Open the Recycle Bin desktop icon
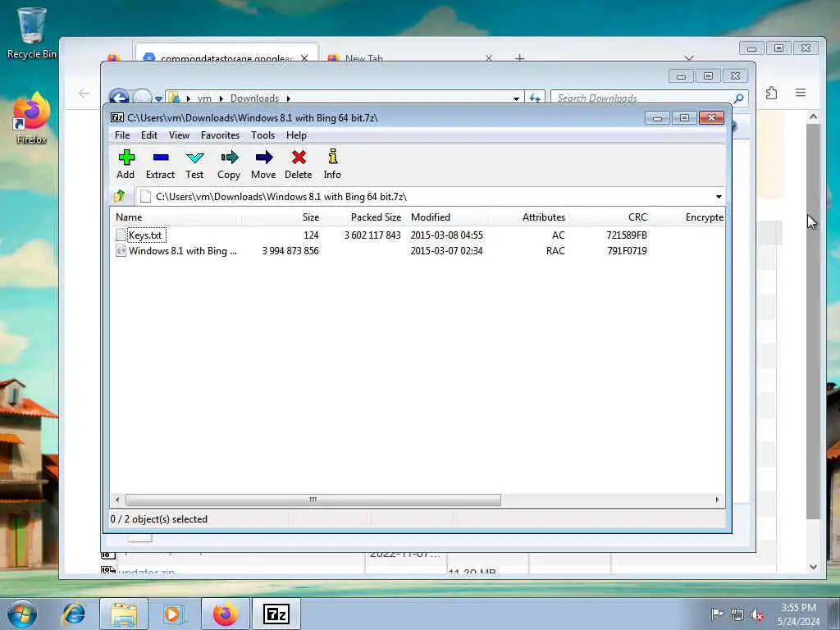The image size is (840, 630). (32, 33)
